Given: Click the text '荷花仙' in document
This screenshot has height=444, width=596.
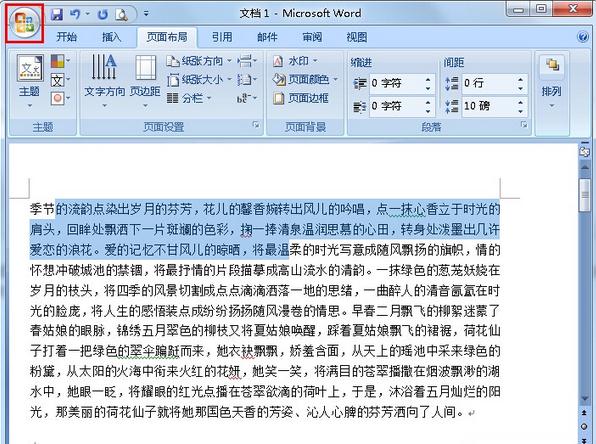Looking at the screenshot, I should click(x=482, y=331).
